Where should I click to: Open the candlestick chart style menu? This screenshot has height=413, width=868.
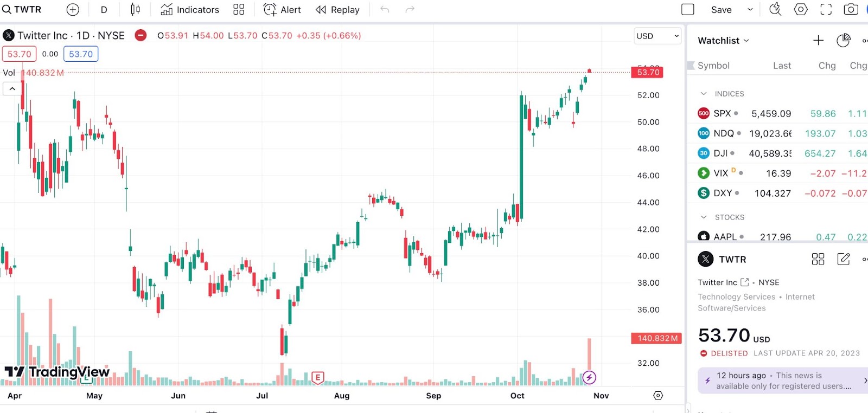135,10
